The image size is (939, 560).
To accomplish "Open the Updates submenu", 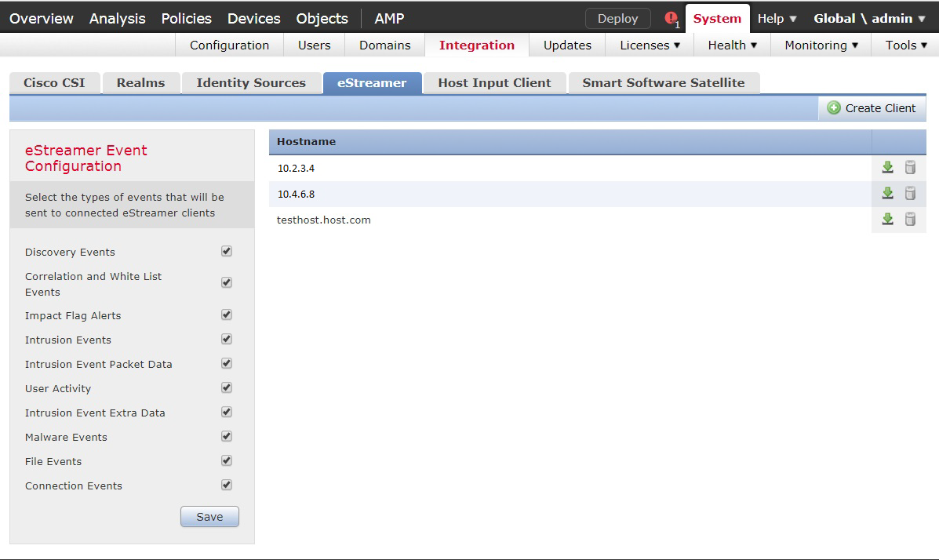I will pos(567,45).
